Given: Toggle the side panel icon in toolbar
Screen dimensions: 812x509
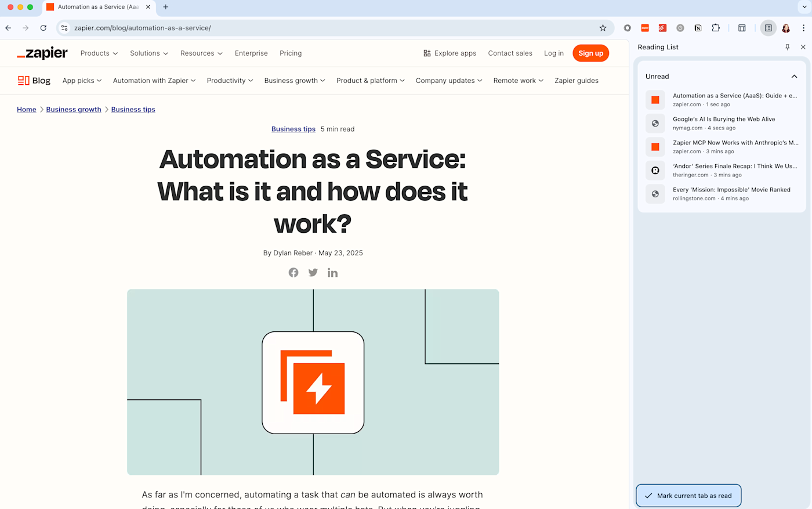Looking at the screenshot, I should 768,28.
